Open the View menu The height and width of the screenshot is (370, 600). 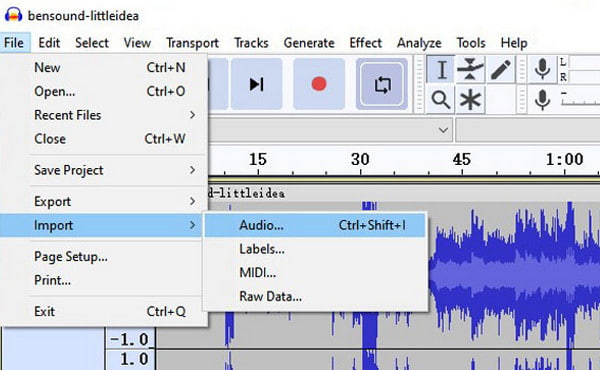137,43
